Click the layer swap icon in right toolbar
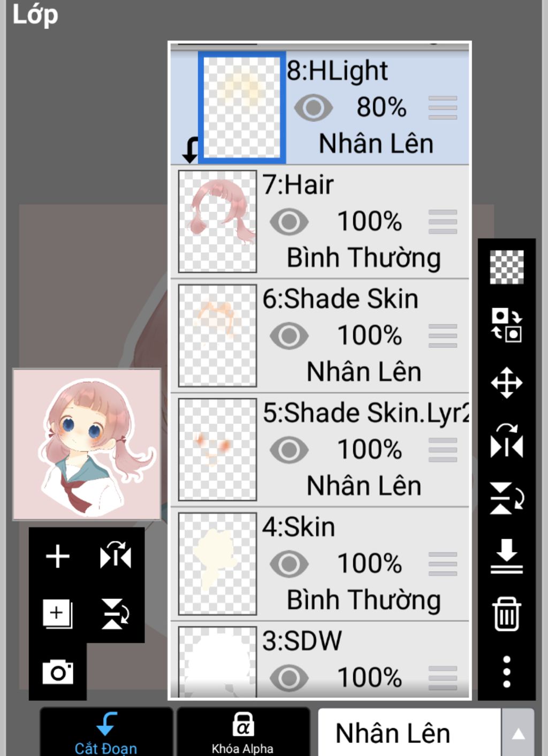The width and height of the screenshot is (548, 756). click(x=506, y=325)
